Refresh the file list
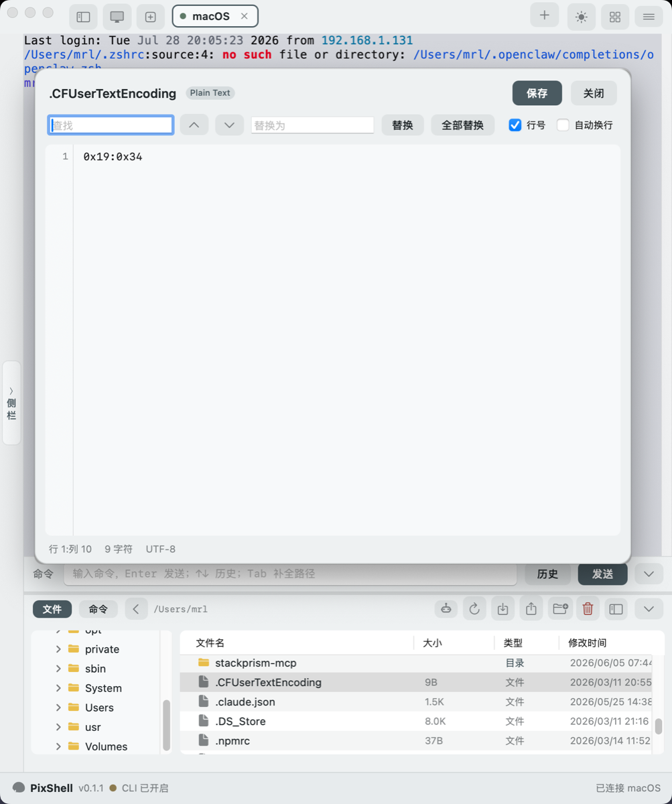This screenshot has height=804, width=672. [x=474, y=608]
